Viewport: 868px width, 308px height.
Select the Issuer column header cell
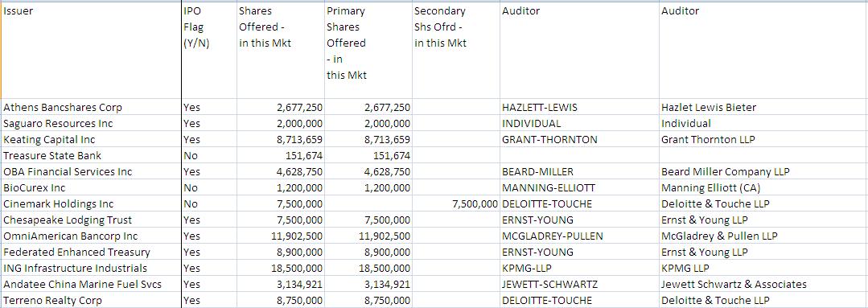(x=92, y=51)
